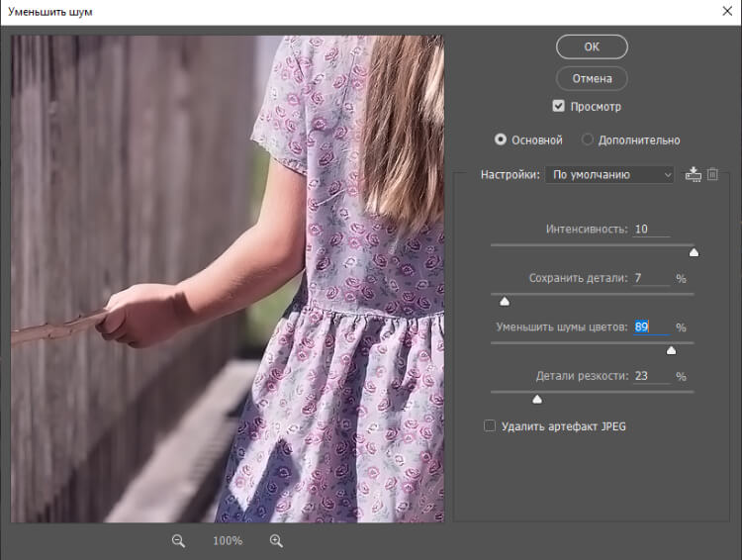Click the Отмена button

(592, 78)
